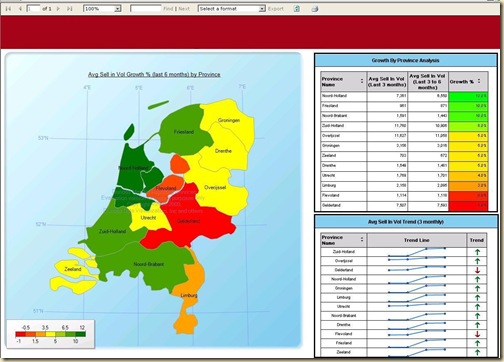
Task: Click Avg Sell In Vol Last 3 months header
Action: click(x=387, y=82)
